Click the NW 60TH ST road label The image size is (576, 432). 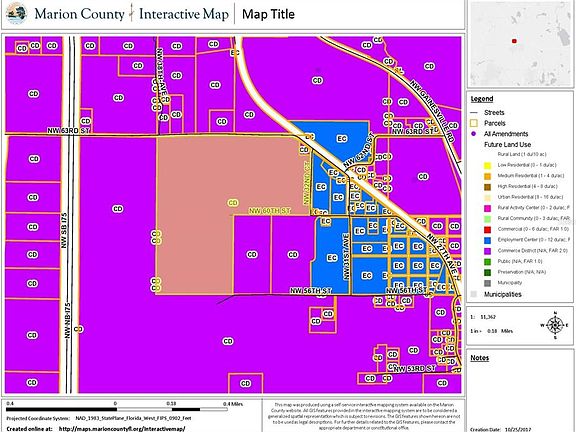(270, 211)
